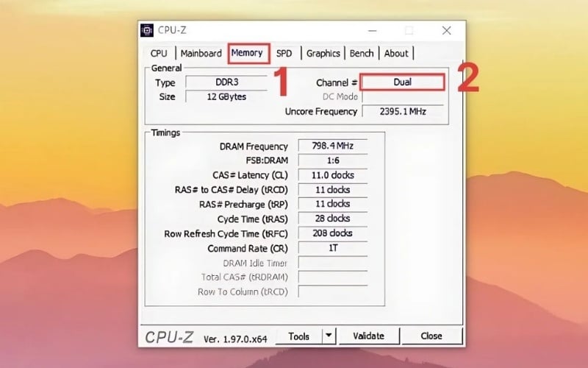Image resolution: width=588 pixels, height=368 pixels.
Task: Click the Size field 12 GBytes
Action: (x=226, y=96)
